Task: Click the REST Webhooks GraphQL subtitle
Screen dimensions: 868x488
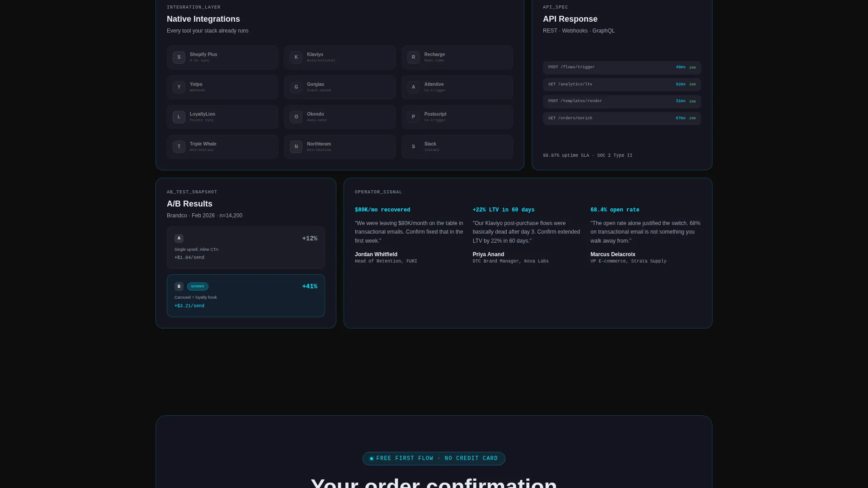Action: (x=579, y=31)
